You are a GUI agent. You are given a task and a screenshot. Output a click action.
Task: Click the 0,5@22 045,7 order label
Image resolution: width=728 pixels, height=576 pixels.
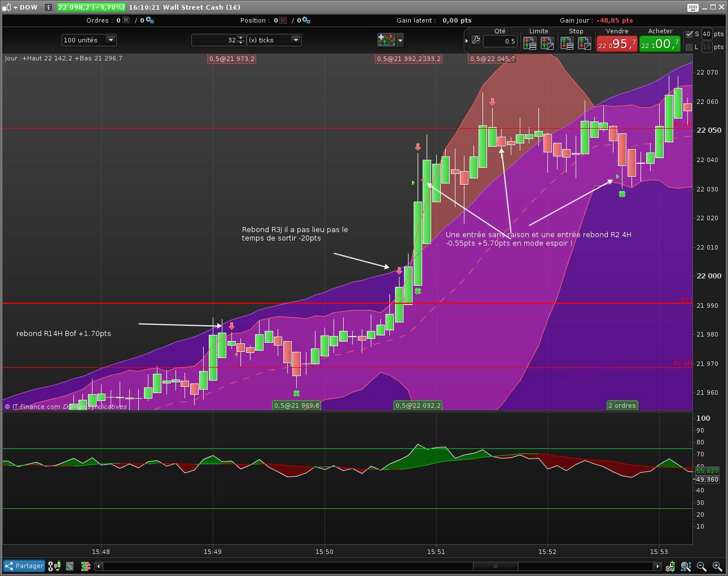click(492, 59)
